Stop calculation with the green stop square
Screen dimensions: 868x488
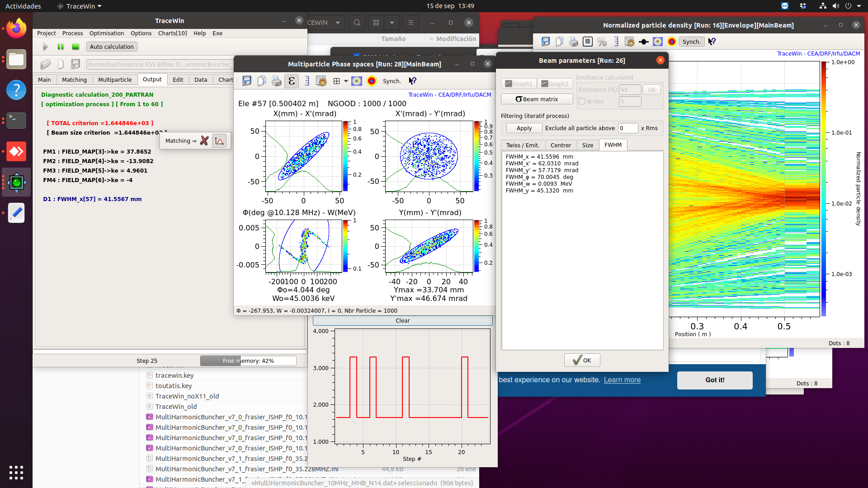click(75, 47)
